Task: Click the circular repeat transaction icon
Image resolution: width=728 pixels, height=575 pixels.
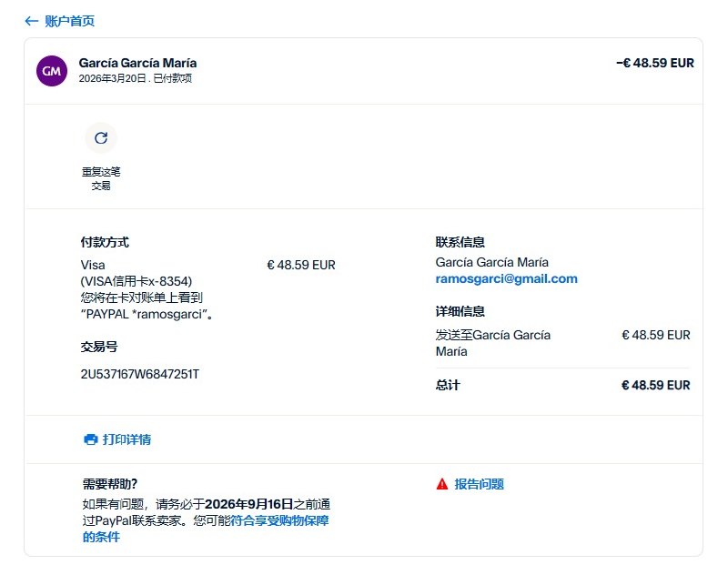Action: click(x=101, y=138)
